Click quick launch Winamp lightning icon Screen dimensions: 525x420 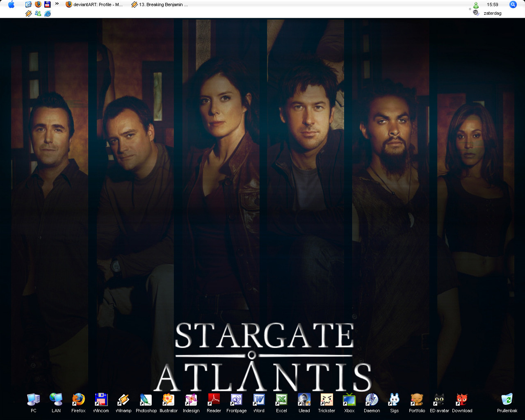click(28, 14)
